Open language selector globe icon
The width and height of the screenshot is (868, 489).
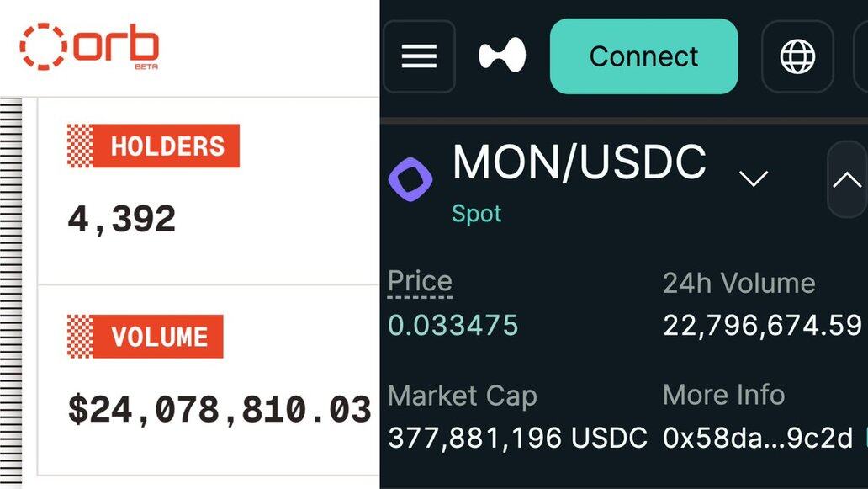click(797, 56)
